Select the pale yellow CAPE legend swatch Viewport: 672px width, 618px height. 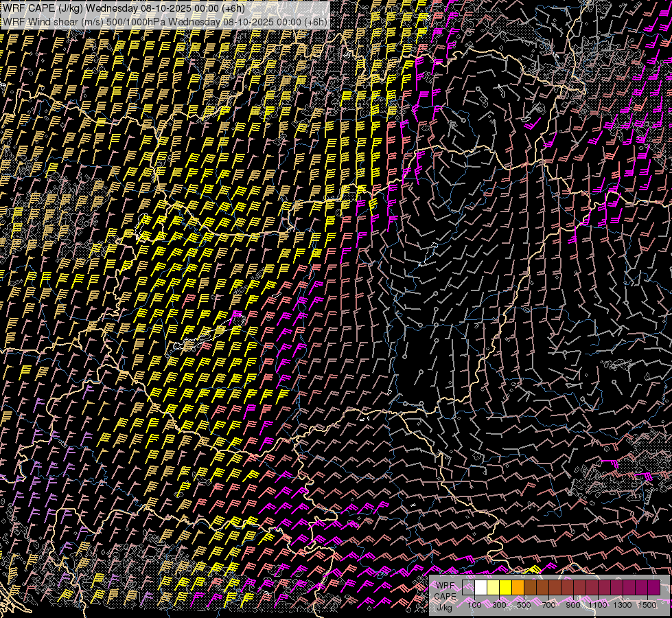click(494, 588)
